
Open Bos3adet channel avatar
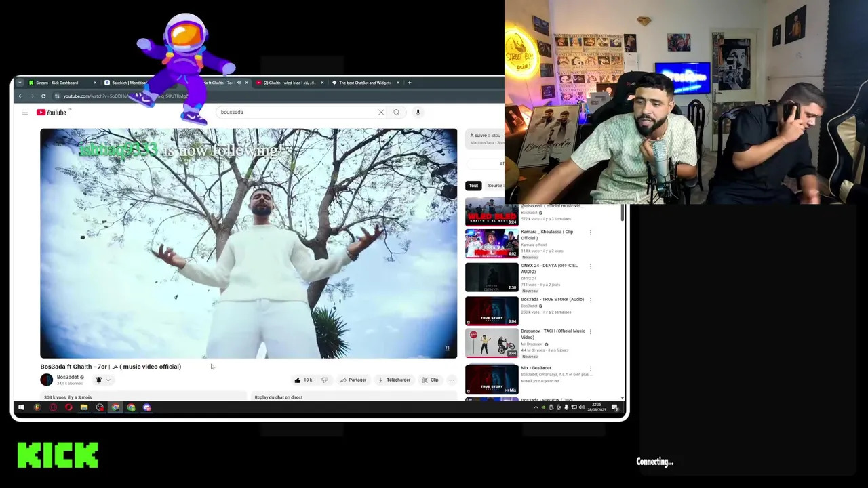[x=46, y=380]
